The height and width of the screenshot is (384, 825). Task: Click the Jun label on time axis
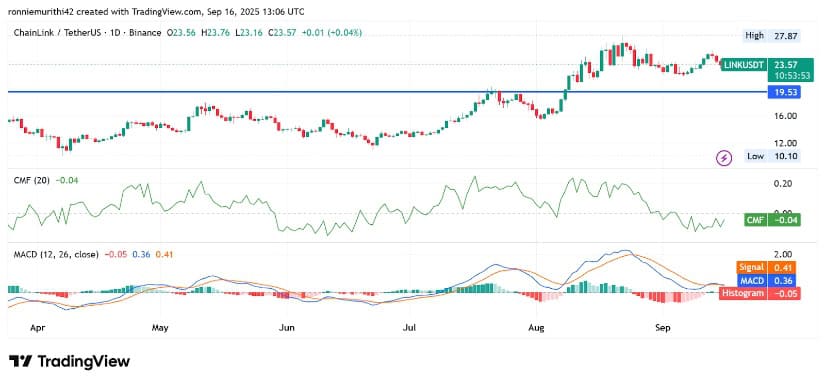(287, 328)
